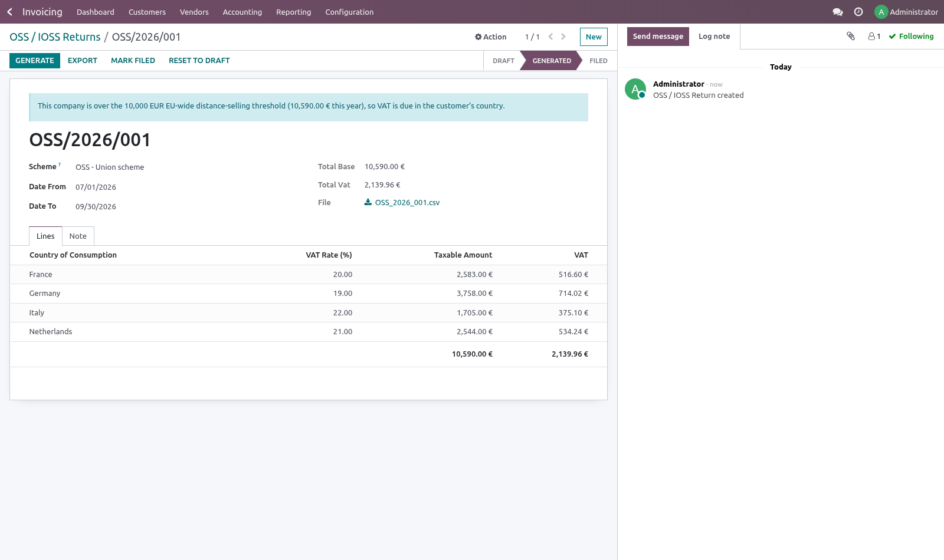
Task: Click the Date To value 09/30/2026
Action: pos(96,207)
